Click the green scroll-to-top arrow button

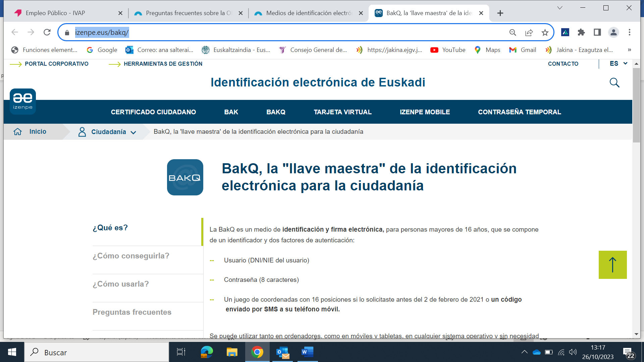612,265
